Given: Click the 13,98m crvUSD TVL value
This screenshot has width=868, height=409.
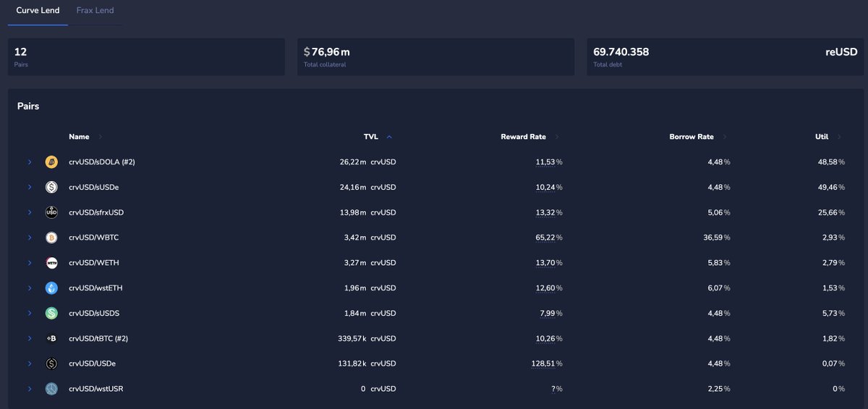Looking at the screenshot, I should click(367, 212).
